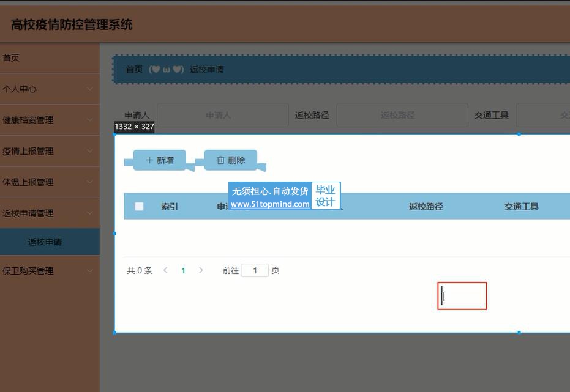Select the 返校申请 submenu item

[x=45, y=242]
